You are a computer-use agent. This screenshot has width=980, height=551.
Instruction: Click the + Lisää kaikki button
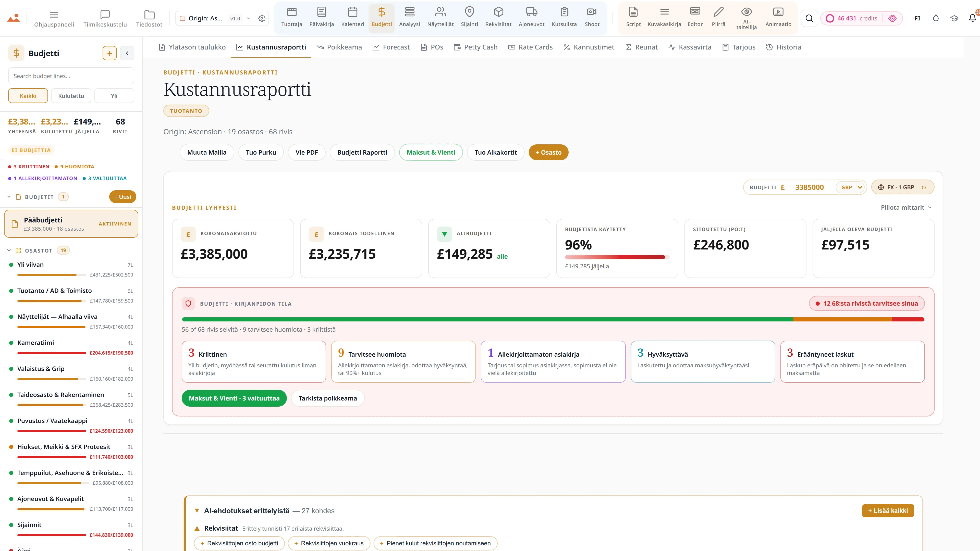pyautogui.click(x=888, y=511)
